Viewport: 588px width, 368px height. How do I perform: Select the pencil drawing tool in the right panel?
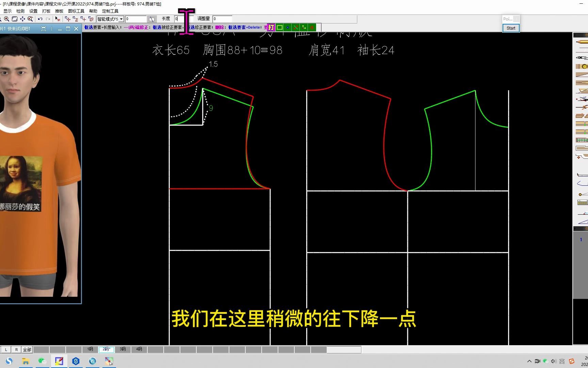582,42
